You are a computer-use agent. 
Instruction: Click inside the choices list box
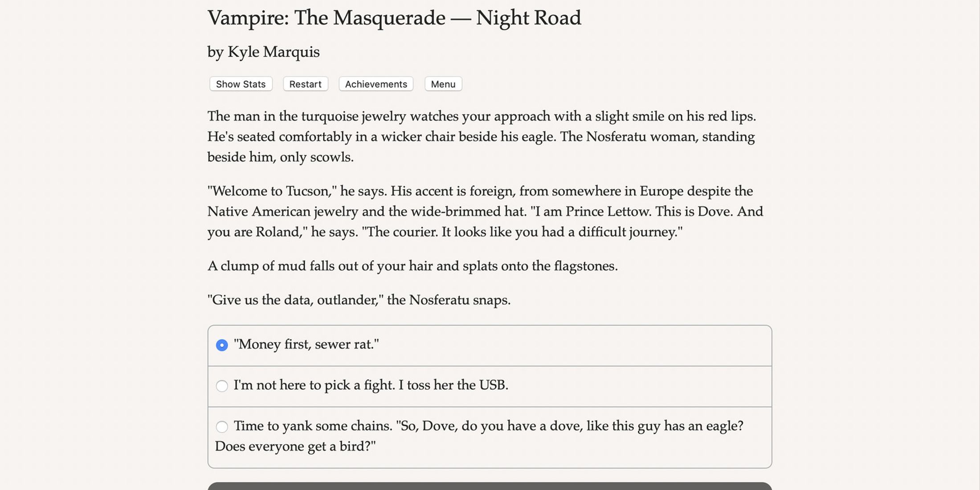490,392
